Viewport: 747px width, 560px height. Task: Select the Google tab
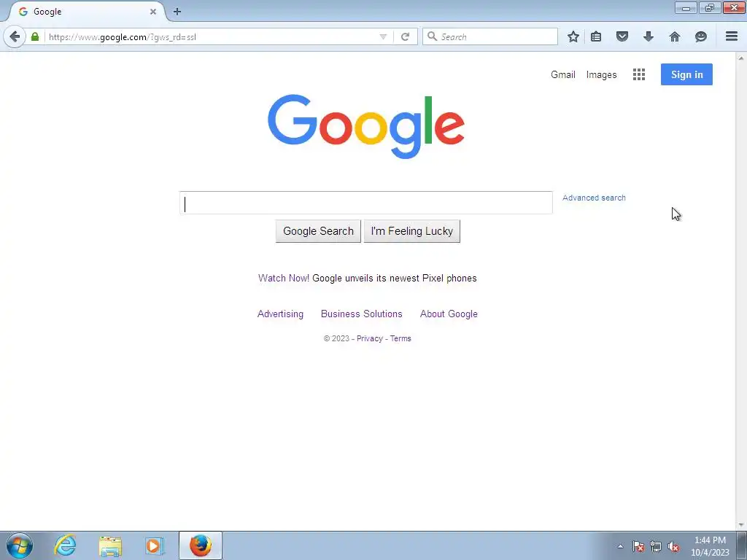[86, 12]
